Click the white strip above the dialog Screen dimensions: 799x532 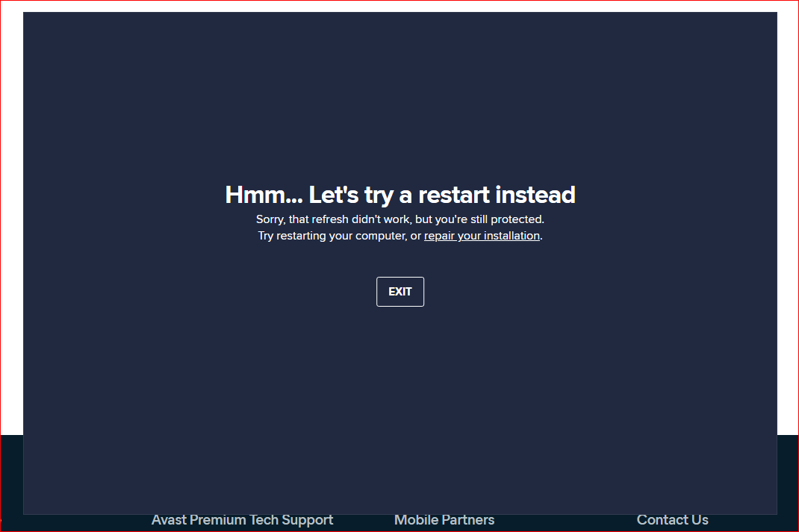tap(399, 6)
